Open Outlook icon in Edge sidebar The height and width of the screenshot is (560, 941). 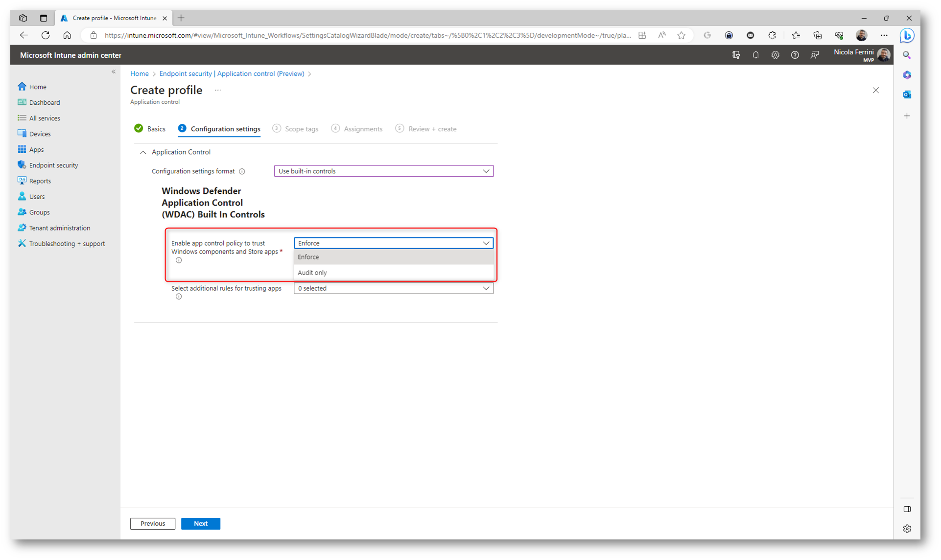tap(907, 94)
